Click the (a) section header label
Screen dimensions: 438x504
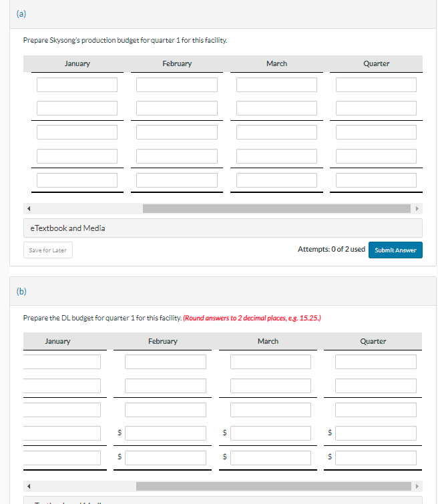coord(21,13)
